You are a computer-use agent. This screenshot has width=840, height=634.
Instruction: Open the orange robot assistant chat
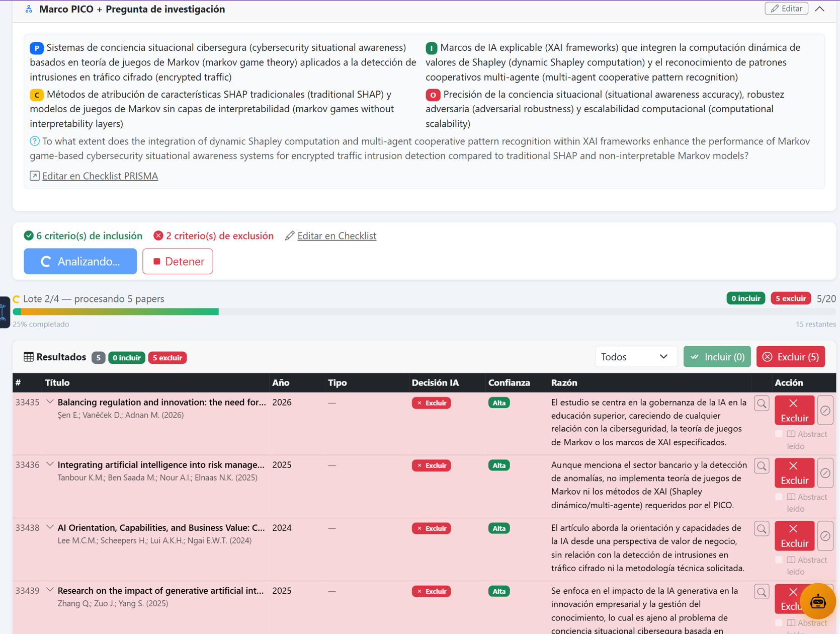817,601
